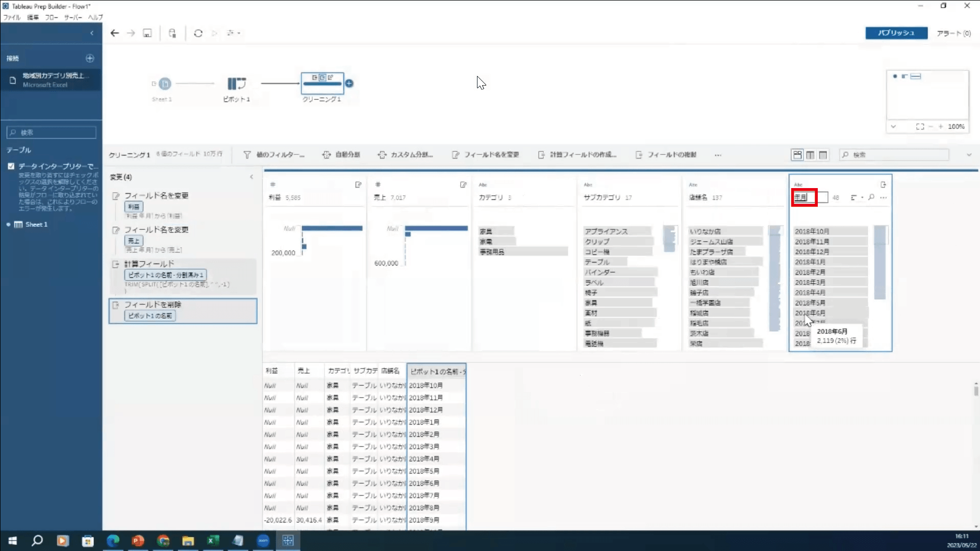Open 計算フィールドの作成 create calculated field
980x551 pixels.
tap(577, 154)
